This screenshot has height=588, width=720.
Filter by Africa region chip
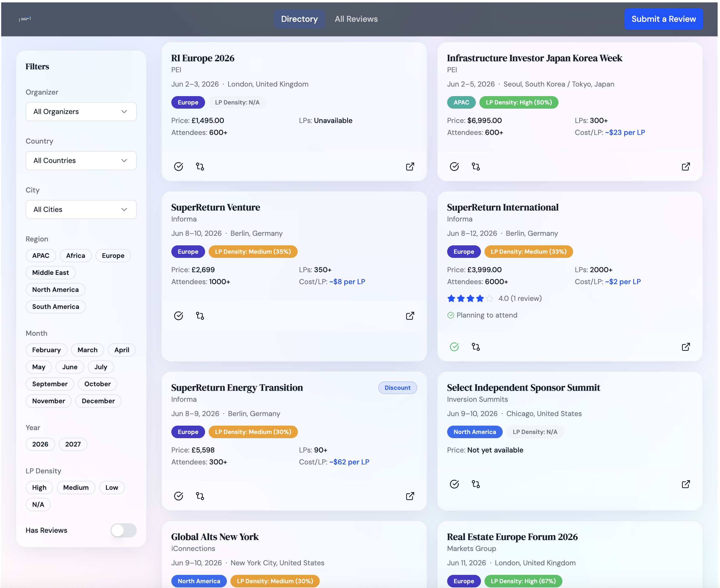tap(76, 256)
